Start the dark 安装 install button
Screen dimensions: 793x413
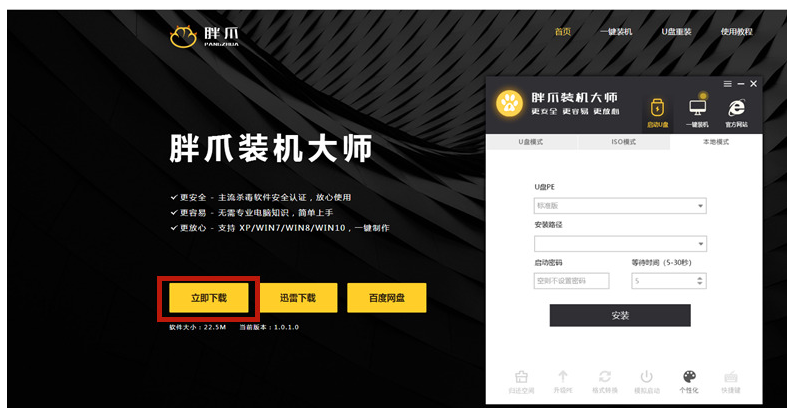click(620, 315)
